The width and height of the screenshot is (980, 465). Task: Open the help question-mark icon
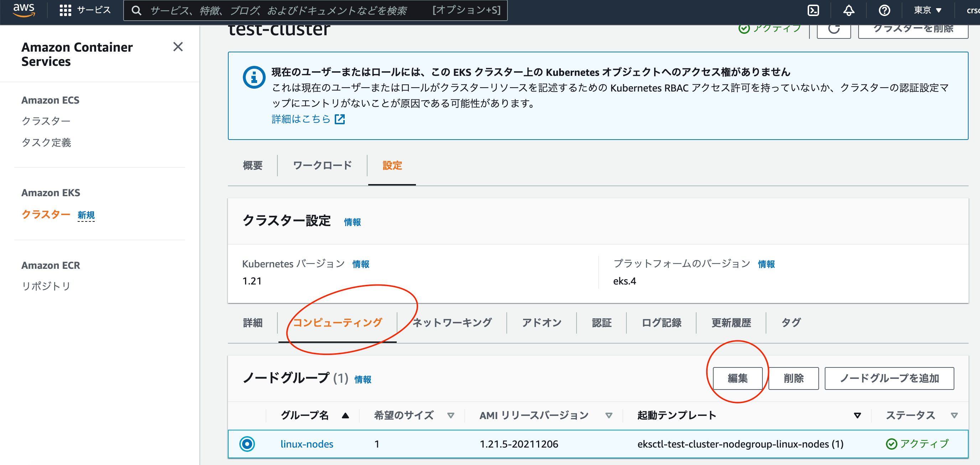click(884, 10)
